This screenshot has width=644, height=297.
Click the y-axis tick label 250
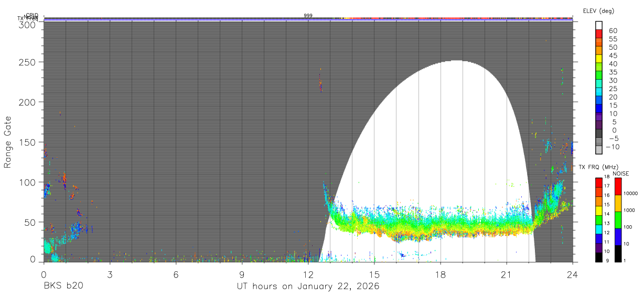point(27,62)
